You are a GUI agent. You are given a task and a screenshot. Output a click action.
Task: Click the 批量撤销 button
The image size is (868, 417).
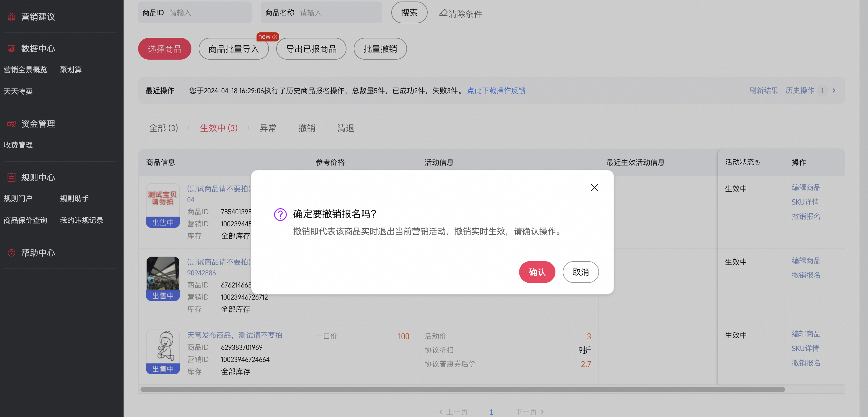(x=380, y=49)
